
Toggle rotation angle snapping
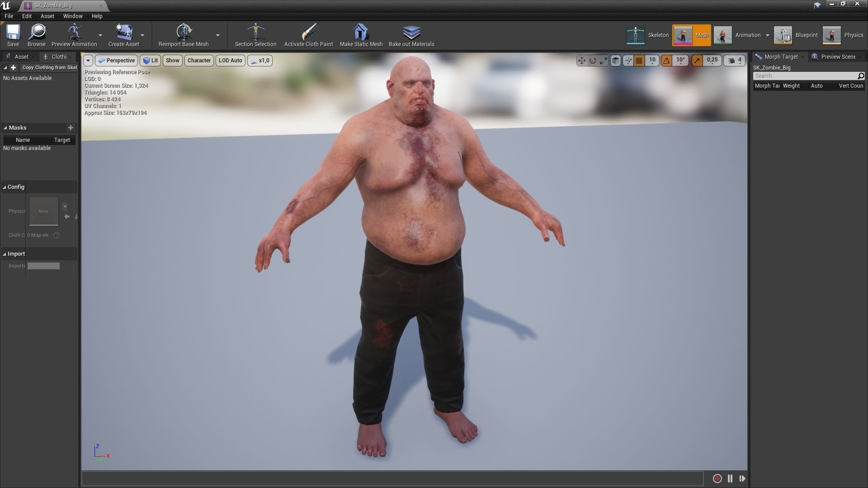[x=666, y=61]
